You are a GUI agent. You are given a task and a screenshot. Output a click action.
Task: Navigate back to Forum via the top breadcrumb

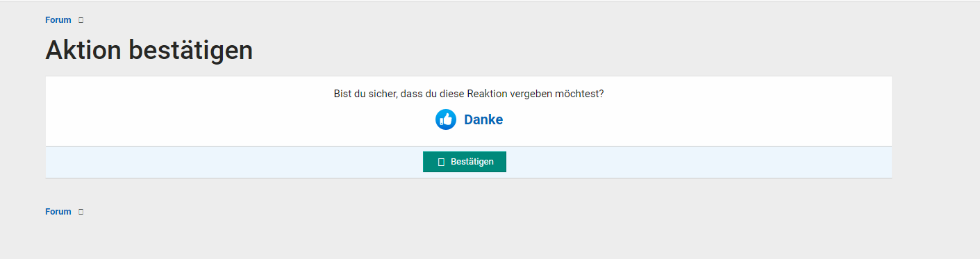coord(58,20)
